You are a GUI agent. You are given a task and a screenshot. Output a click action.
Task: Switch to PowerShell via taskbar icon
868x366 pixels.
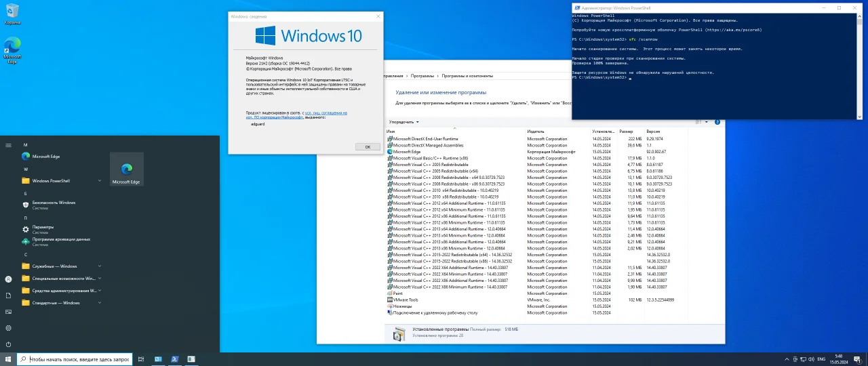pos(174,359)
